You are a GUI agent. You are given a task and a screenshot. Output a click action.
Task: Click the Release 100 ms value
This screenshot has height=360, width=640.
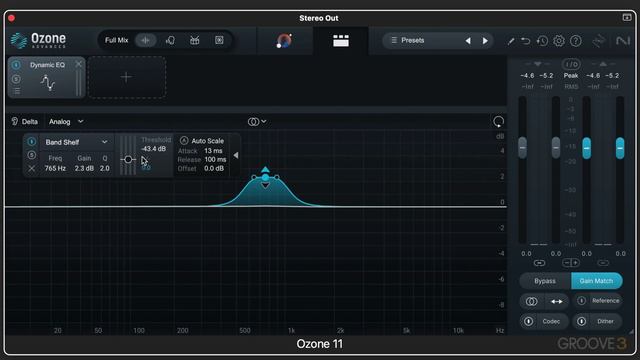[x=215, y=159]
